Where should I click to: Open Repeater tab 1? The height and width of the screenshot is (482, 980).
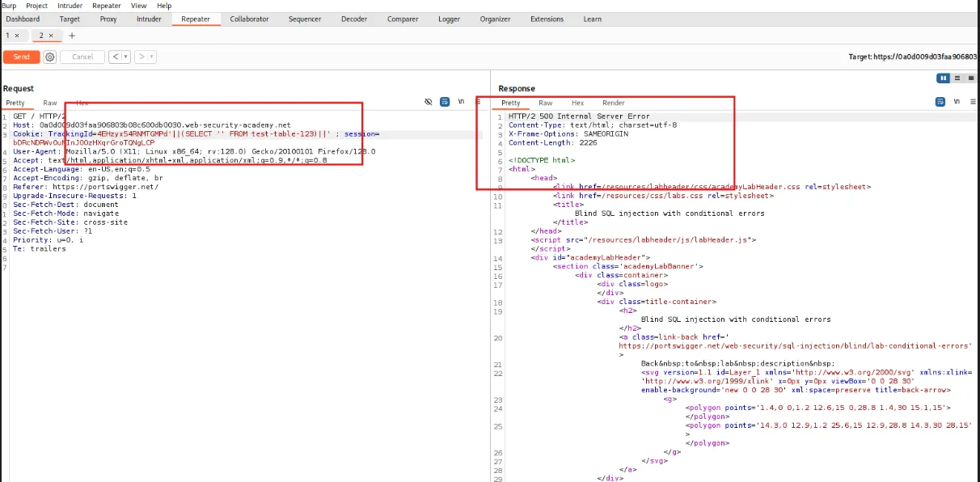point(9,36)
